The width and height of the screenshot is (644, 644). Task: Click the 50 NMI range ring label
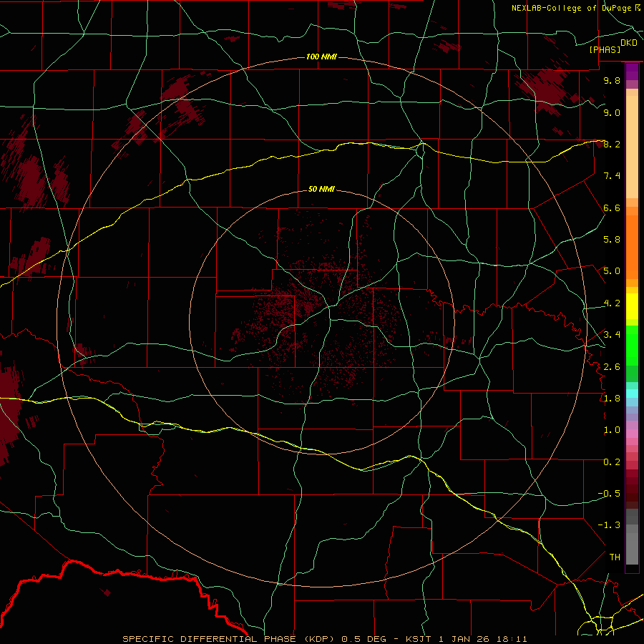coord(321,190)
